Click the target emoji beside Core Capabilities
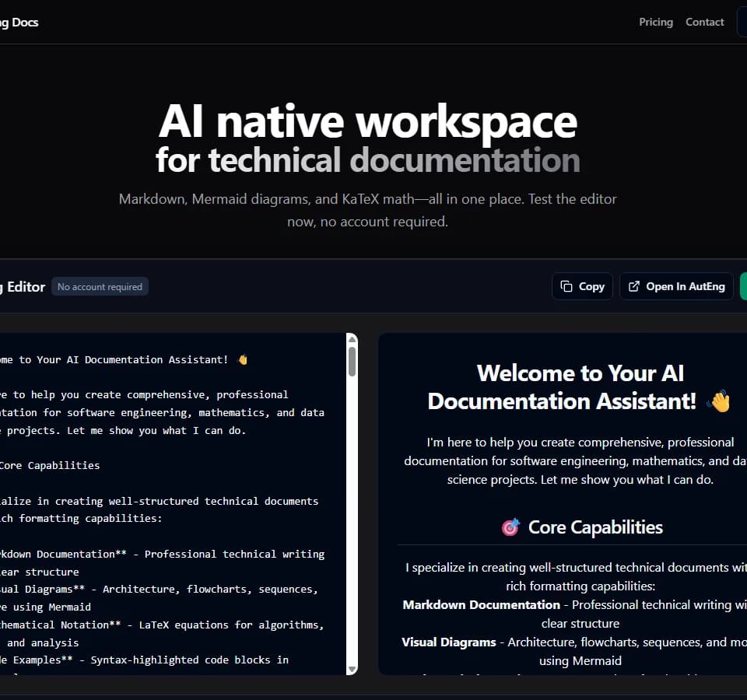 510,527
